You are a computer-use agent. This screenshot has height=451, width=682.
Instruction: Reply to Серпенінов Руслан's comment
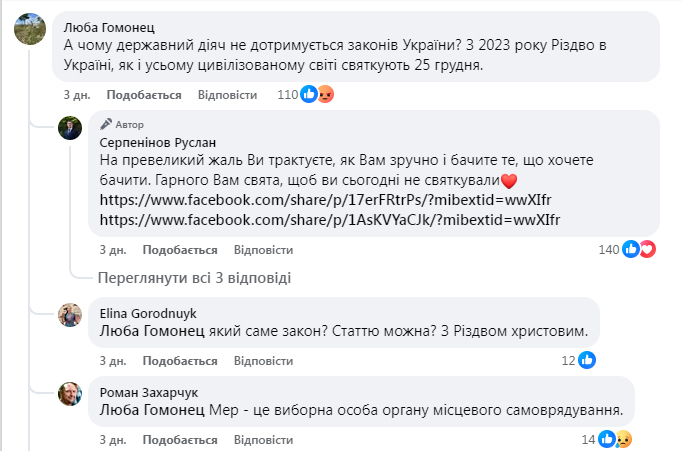(x=263, y=249)
